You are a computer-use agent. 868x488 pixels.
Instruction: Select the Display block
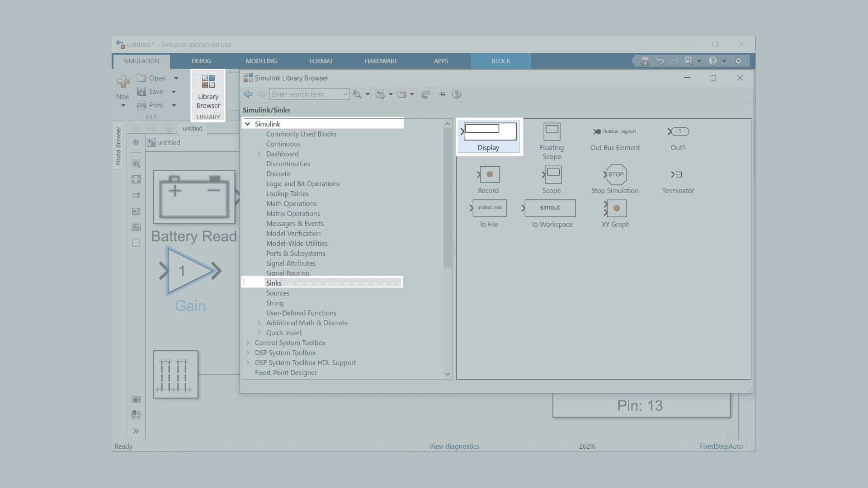pyautogui.click(x=489, y=132)
